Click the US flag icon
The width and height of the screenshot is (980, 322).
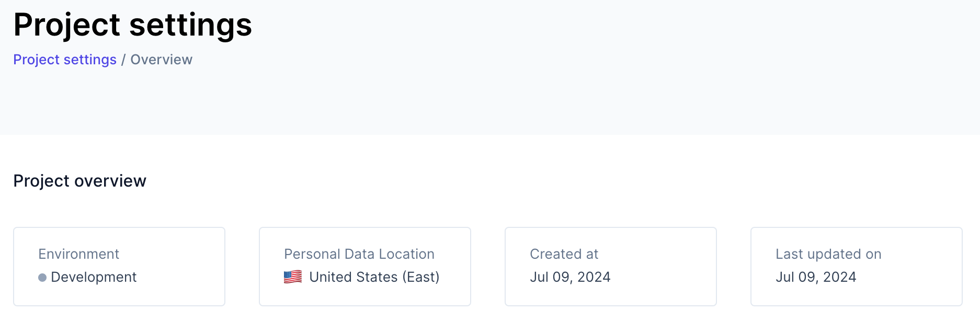tap(293, 277)
